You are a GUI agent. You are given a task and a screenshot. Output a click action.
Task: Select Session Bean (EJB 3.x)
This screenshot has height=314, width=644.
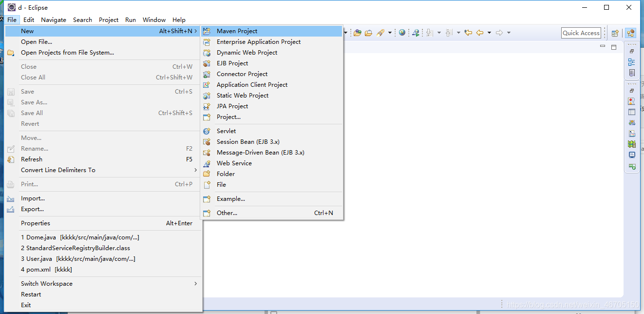click(x=272, y=142)
